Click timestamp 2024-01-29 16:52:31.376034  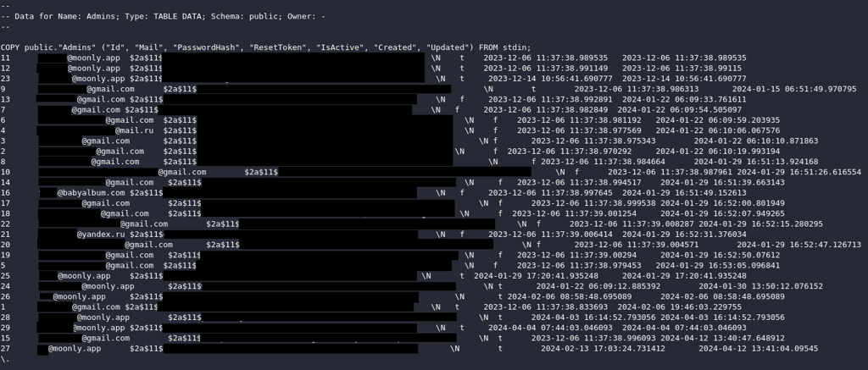point(684,235)
